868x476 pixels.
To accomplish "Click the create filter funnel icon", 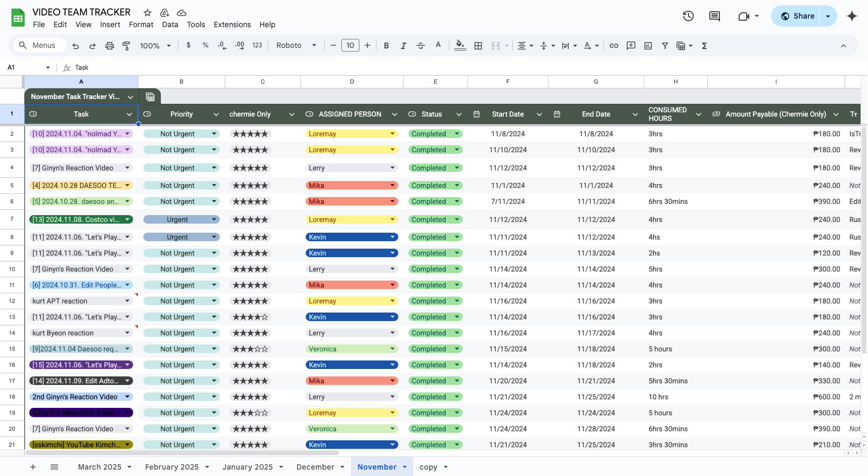I will (665, 46).
